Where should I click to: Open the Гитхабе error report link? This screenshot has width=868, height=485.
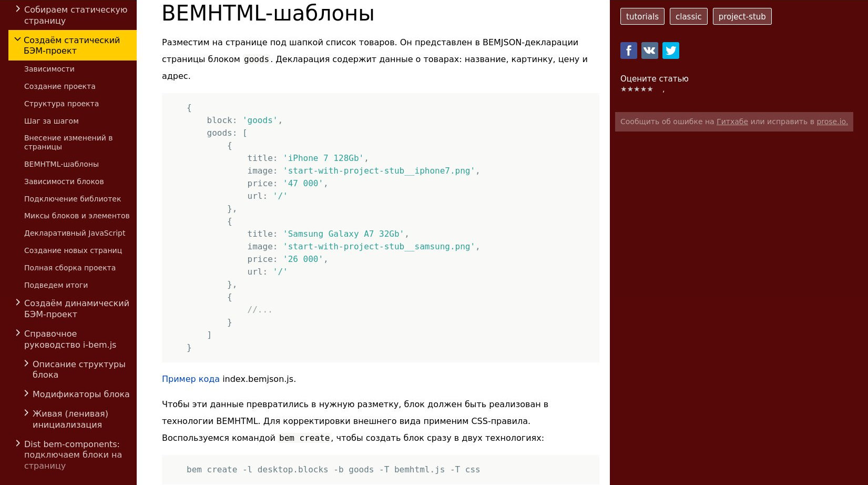point(732,122)
